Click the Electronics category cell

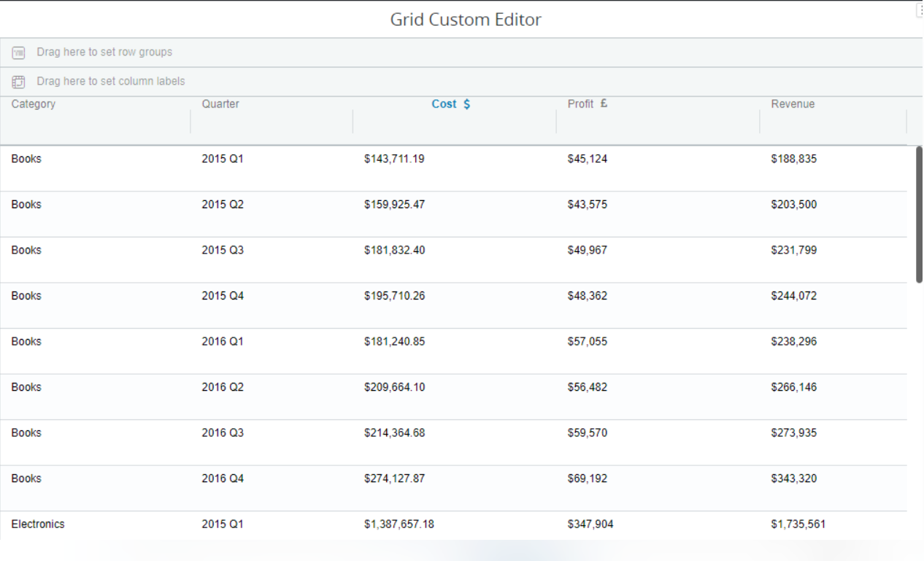click(38, 524)
